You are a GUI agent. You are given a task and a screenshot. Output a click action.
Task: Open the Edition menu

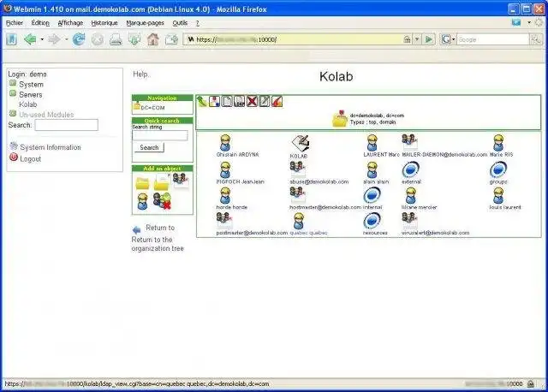[40, 23]
